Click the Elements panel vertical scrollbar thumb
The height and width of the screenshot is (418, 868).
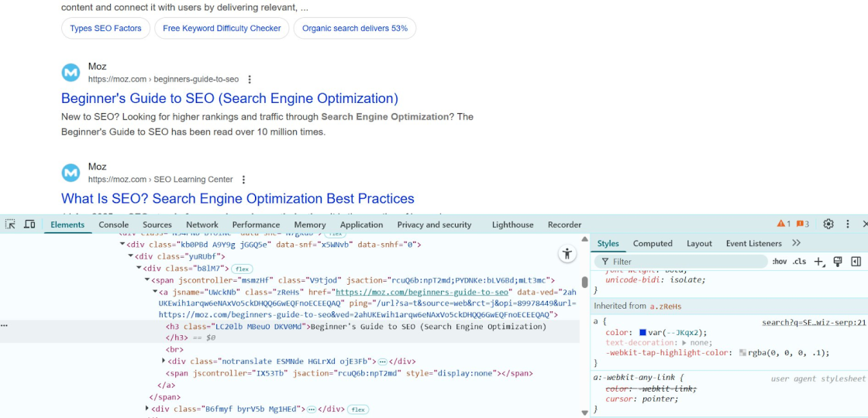point(584,283)
